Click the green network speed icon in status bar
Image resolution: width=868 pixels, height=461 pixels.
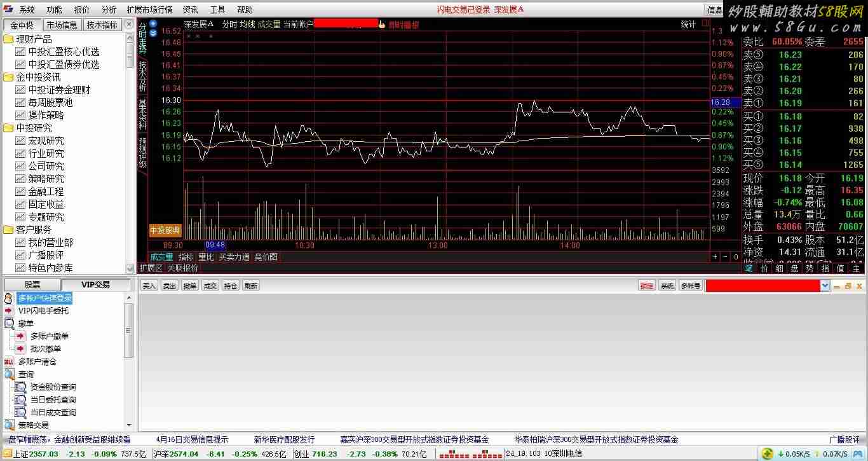tap(767, 454)
